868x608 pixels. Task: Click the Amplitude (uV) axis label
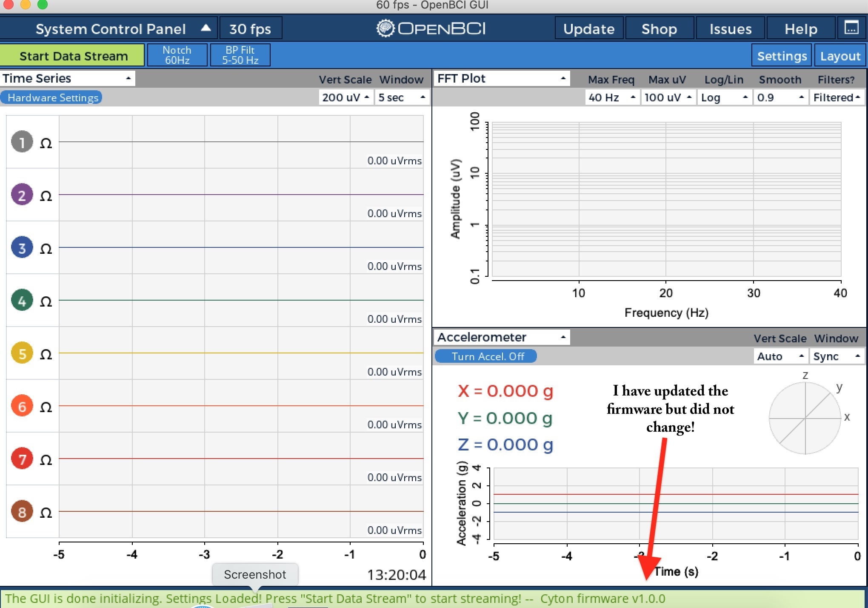tap(456, 199)
